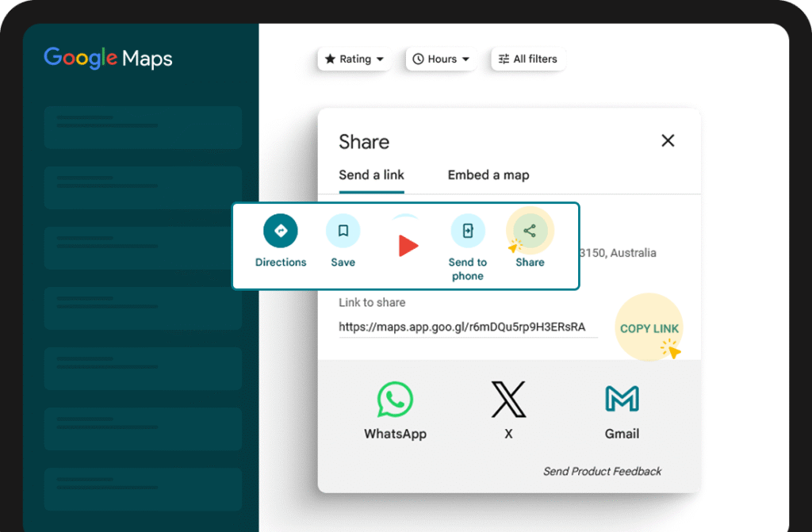Expand the Hours filter dropdown
This screenshot has height=532, width=812.
[x=441, y=59]
